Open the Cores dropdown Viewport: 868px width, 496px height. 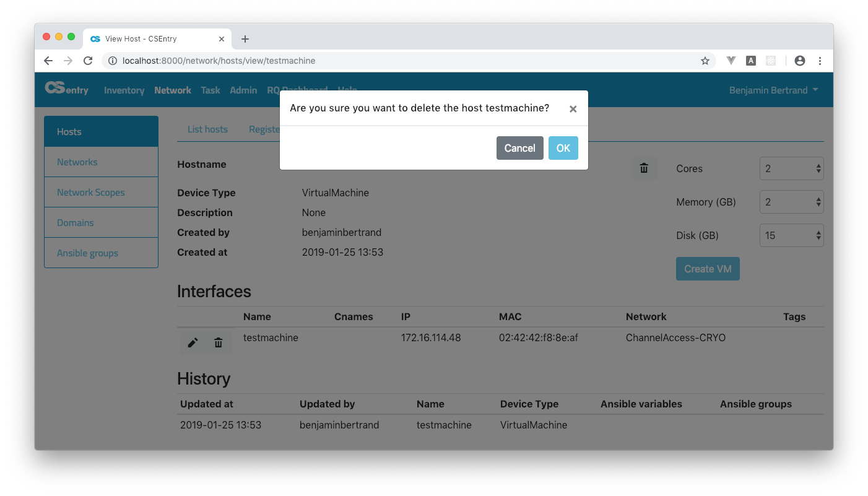pos(791,168)
